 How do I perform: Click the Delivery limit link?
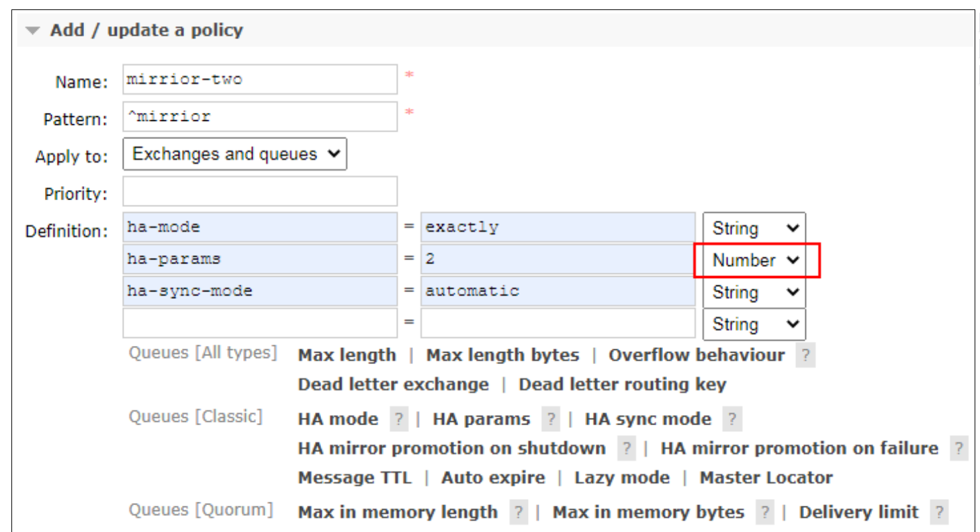pos(859,513)
